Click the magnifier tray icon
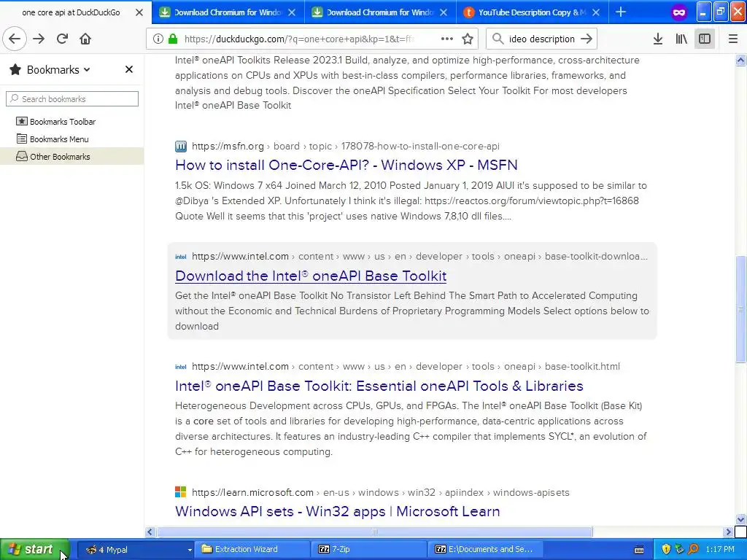Viewport: 747px width, 560px height. (693, 550)
